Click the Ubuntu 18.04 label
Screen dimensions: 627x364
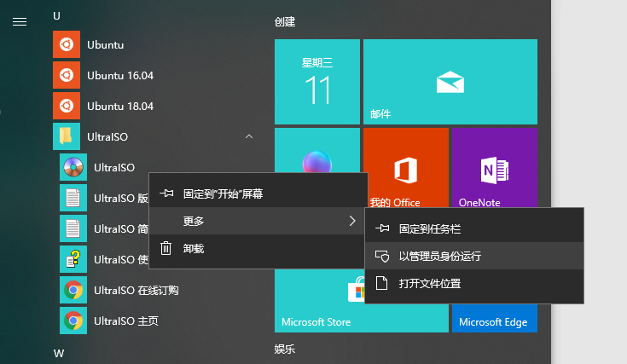click(120, 107)
